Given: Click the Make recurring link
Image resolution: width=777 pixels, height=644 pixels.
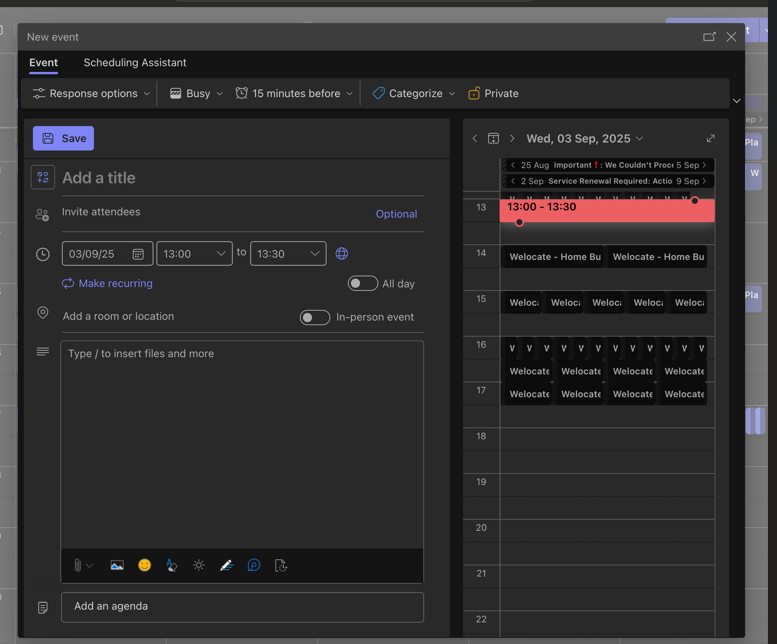Looking at the screenshot, I should [x=115, y=284].
